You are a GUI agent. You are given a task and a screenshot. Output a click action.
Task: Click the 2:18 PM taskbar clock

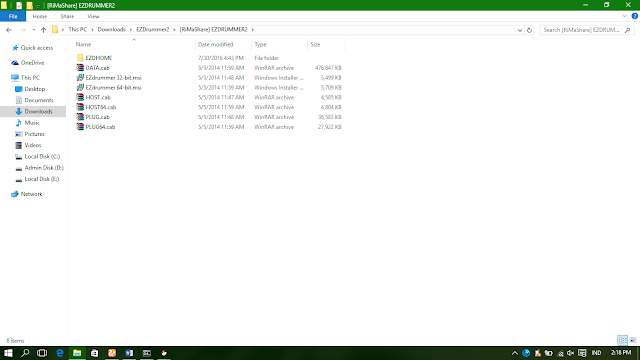[621, 353]
